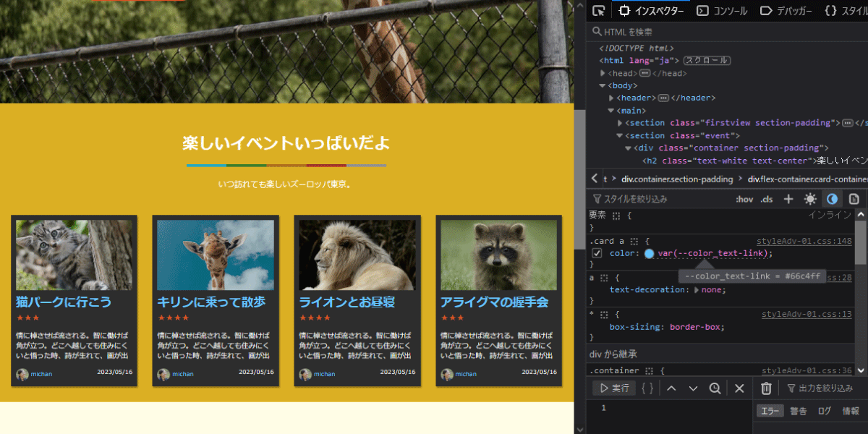Click the 要素 rule highlighter icon
868x434 pixels.
616,216
